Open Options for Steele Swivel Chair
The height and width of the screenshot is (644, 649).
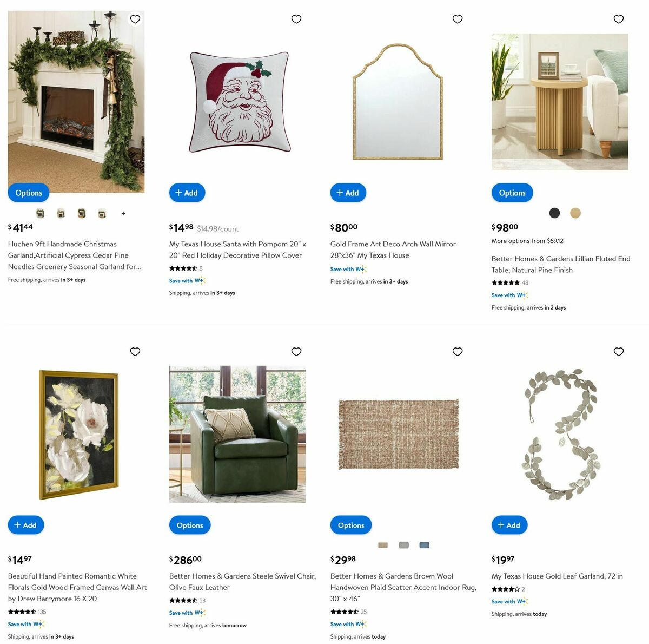click(x=190, y=525)
